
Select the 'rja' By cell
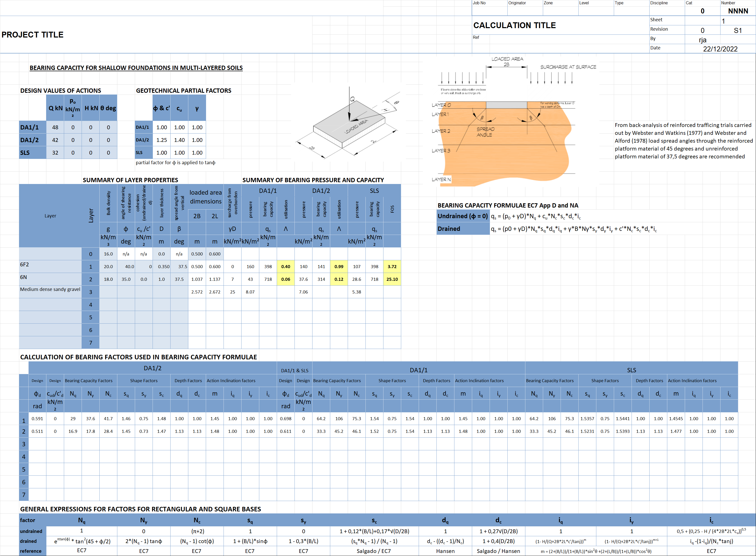[x=702, y=40]
